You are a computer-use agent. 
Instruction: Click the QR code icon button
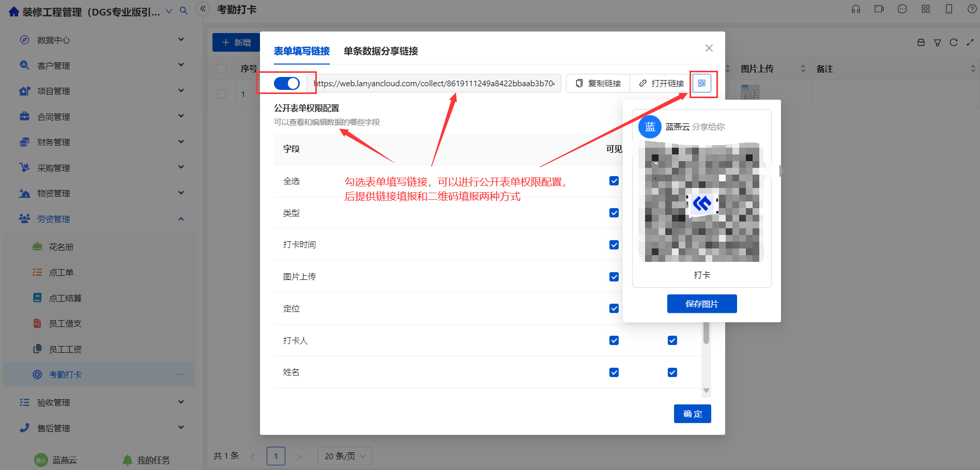(x=701, y=83)
